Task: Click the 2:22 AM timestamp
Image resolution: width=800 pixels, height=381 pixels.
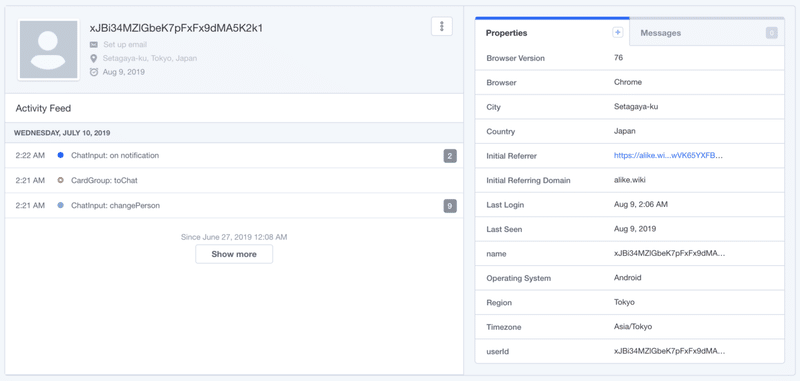Action: point(30,155)
